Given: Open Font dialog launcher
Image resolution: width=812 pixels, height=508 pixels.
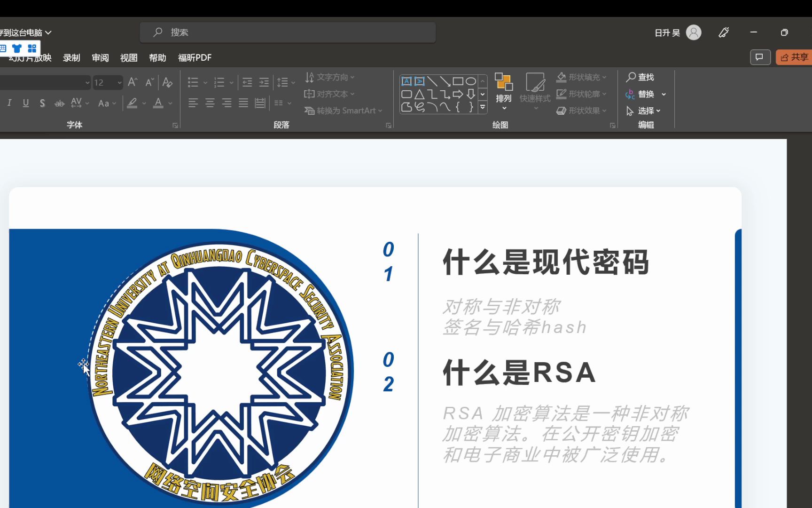Looking at the screenshot, I should [x=175, y=125].
